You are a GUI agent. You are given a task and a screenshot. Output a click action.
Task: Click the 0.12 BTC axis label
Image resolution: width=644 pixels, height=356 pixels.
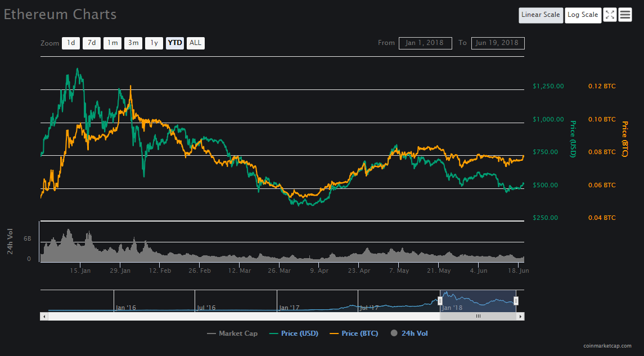[x=602, y=86]
